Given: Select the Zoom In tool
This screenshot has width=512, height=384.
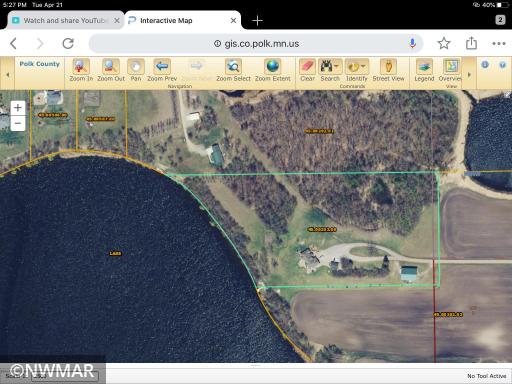Looking at the screenshot, I should pyautogui.click(x=81, y=70).
